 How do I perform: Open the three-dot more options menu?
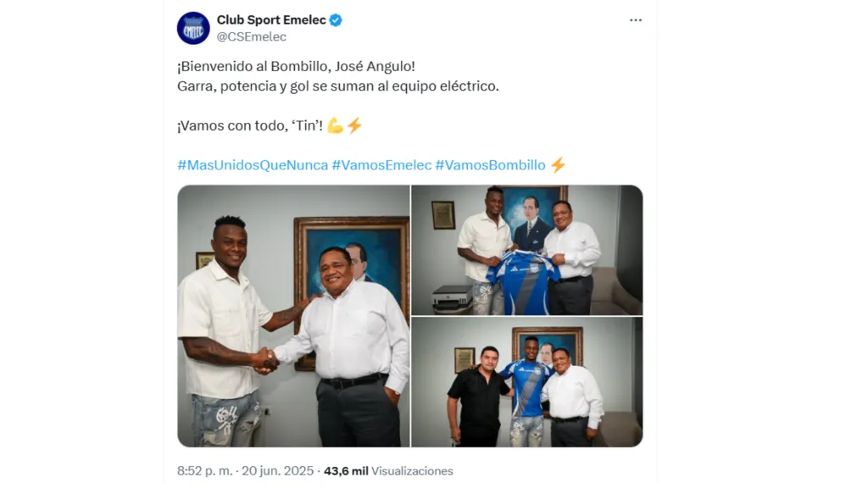tap(636, 20)
